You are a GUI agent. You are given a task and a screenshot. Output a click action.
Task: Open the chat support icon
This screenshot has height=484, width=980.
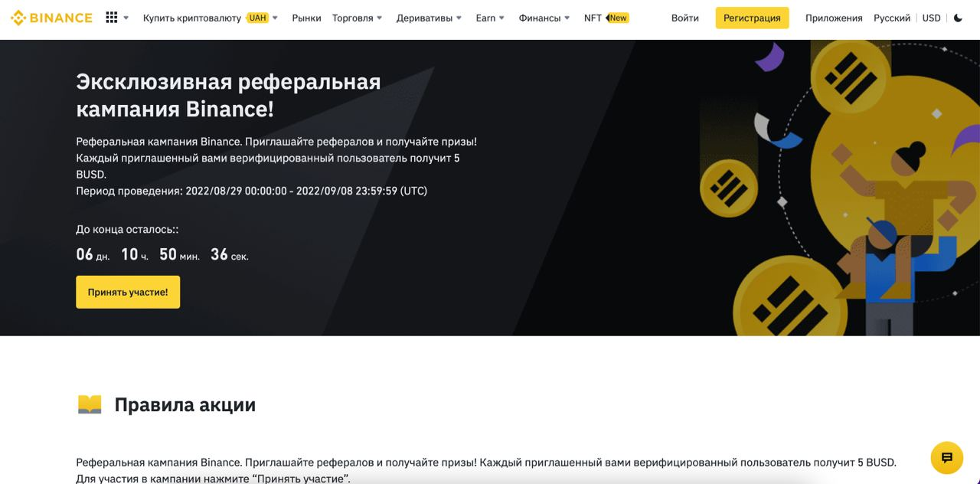pyautogui.click(x=947, y=458)
